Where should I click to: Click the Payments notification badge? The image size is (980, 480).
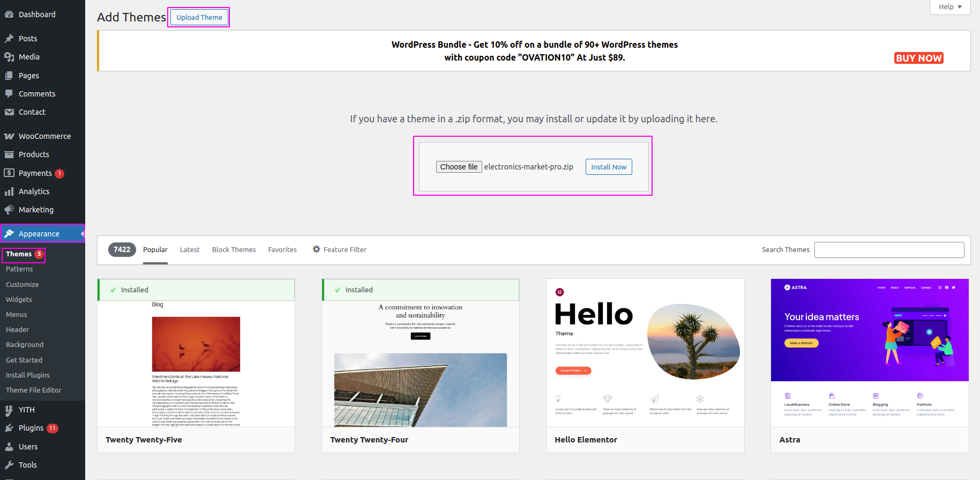pyautogui.click(x=59, y=173)
